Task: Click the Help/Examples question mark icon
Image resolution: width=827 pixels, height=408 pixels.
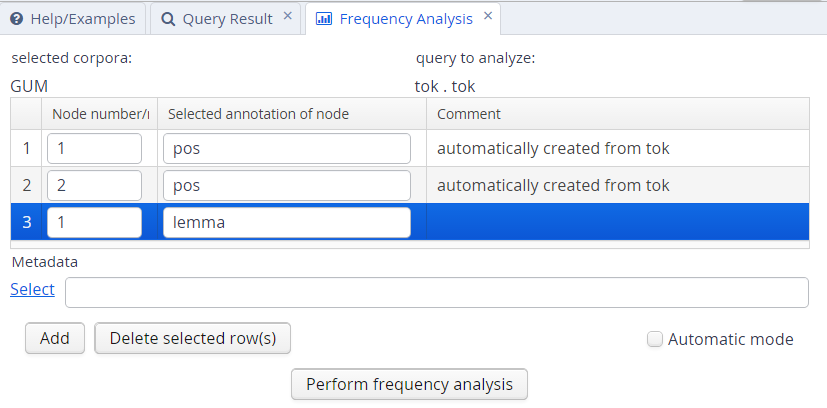Action: pyautogui.click(x=17, y=19)
